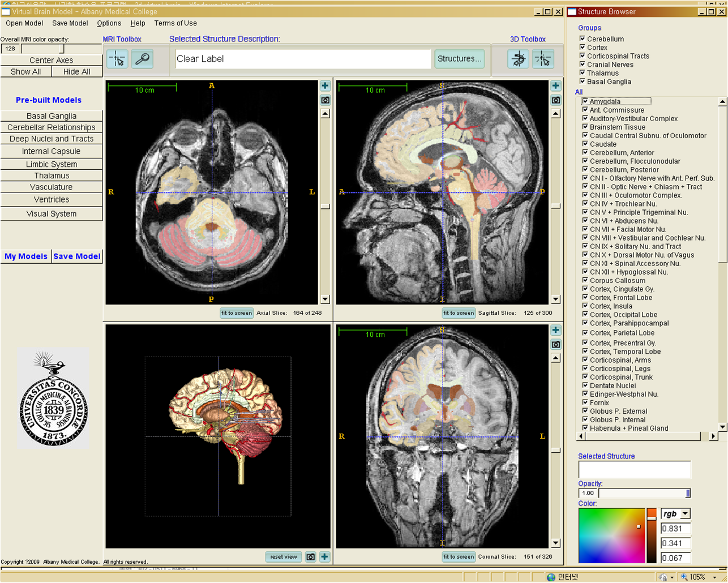Click the Center Axes button
The height and width of the screenshot is (583, 728).
point(52,60)
